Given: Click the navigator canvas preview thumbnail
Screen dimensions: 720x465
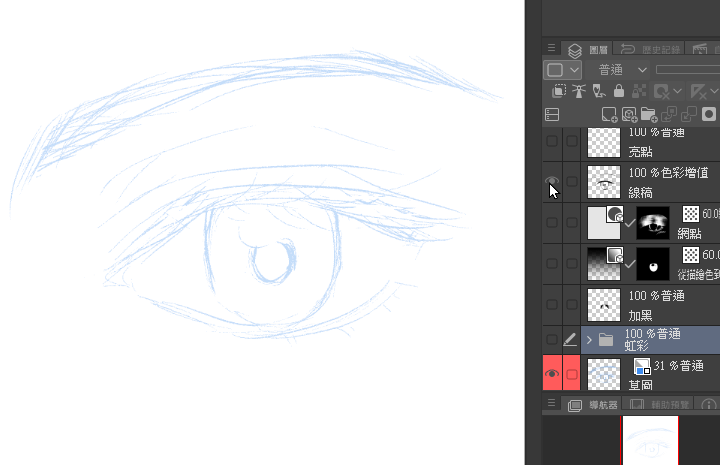Looking at the screenshot, I should click(650, 440).
